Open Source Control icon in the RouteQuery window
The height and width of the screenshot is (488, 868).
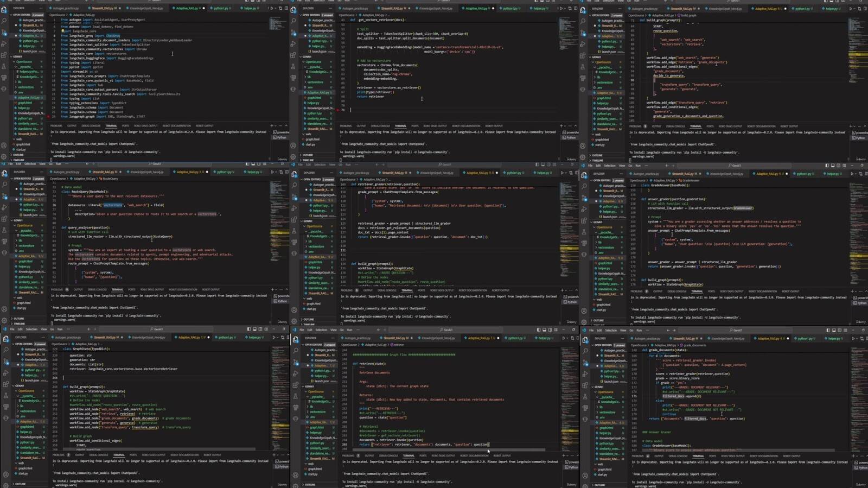click(x=5, y=196)
